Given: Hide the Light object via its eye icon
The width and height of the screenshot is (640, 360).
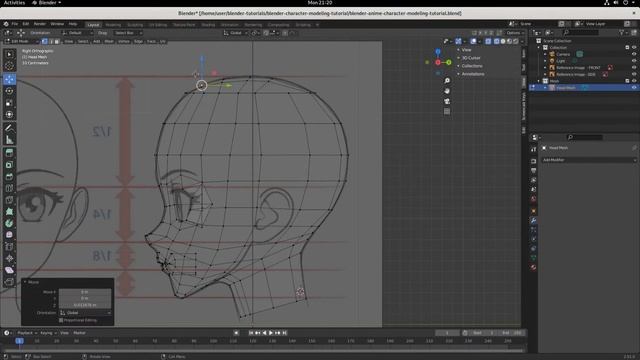Looking at the screenshot, I should click(x=634, y=61).
